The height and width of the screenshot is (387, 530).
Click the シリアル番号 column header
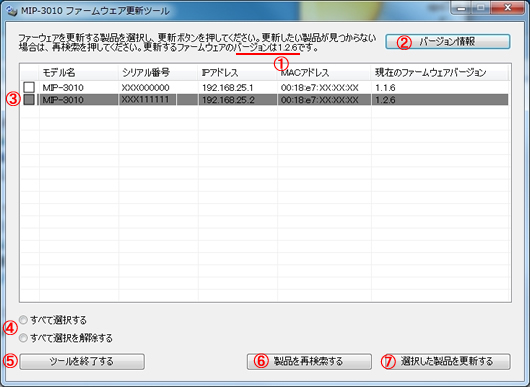[158, 72]
